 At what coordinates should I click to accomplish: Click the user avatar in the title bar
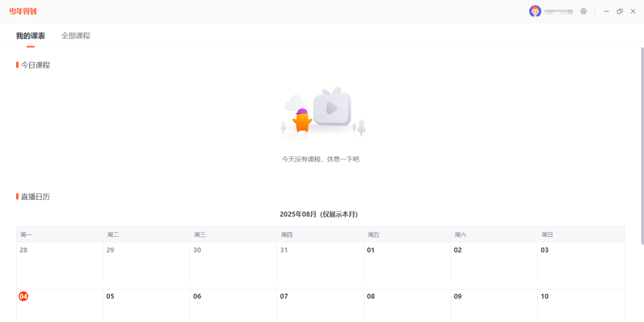click(534, 11)
